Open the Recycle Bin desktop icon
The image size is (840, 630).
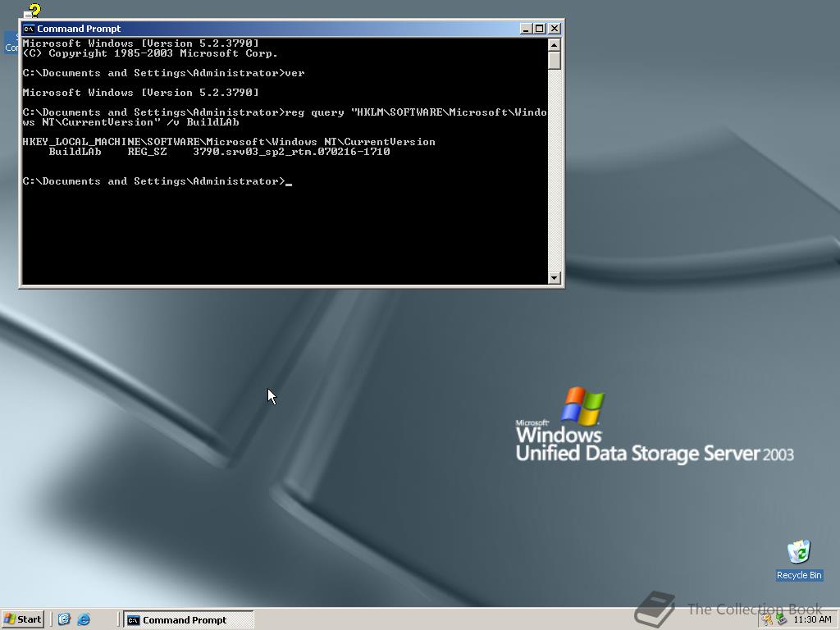799,559
